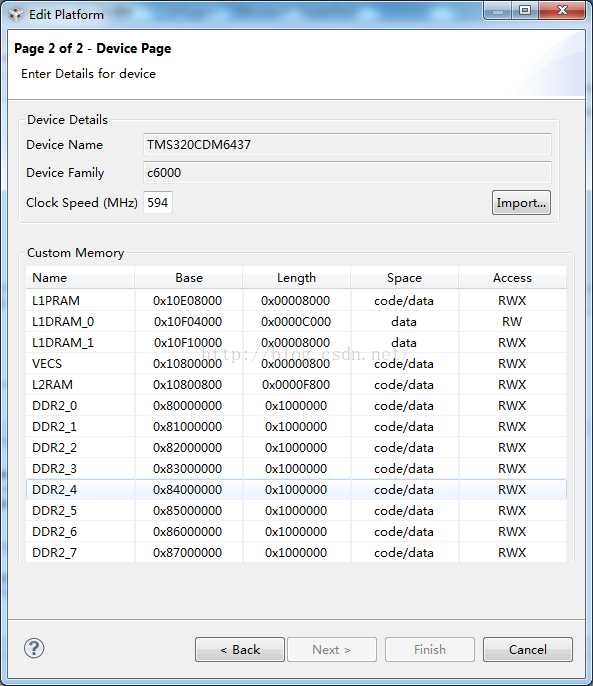Image resolution: width=593 pixels, height=686 pixels.
Task: Click the Edit Platform title bar icon
Action: [x=16, y=14]
